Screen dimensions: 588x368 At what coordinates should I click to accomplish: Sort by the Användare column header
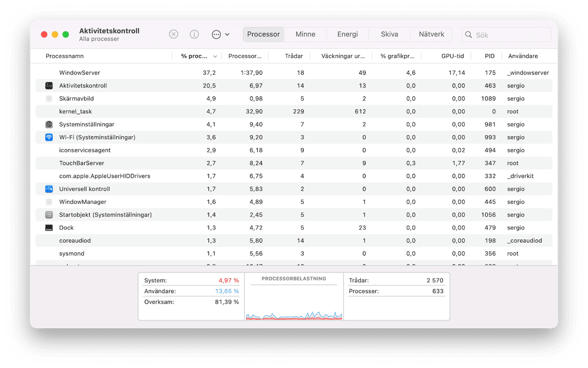[523, 56]
